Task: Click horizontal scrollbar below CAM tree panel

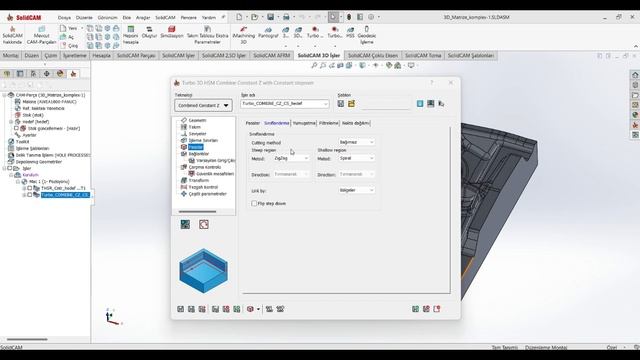Action: pyautogui.click(x=27, y=339)
